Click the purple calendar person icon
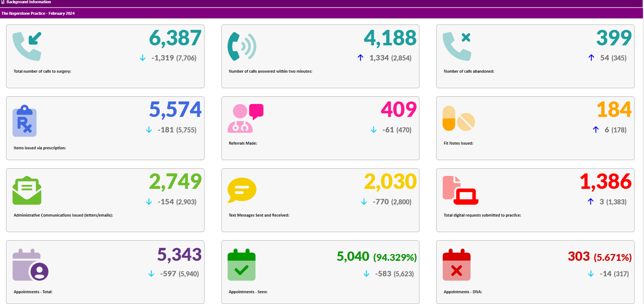Screen dimensions: 644x304 coord(30,264)
